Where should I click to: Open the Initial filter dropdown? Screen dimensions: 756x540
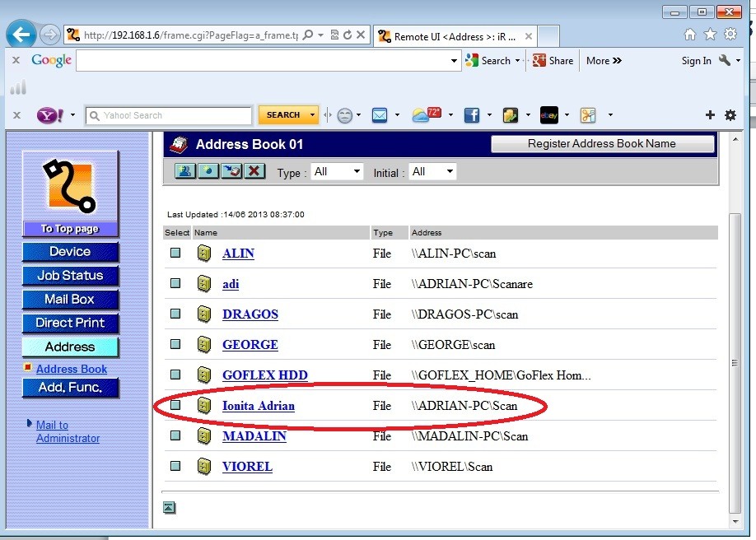(432, 171)
